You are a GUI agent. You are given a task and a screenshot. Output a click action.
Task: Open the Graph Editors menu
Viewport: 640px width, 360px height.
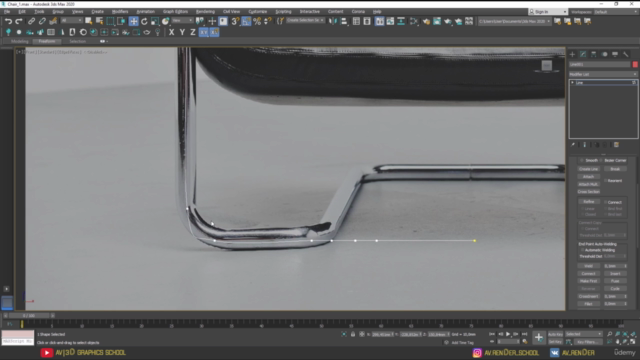coord(176,12)
